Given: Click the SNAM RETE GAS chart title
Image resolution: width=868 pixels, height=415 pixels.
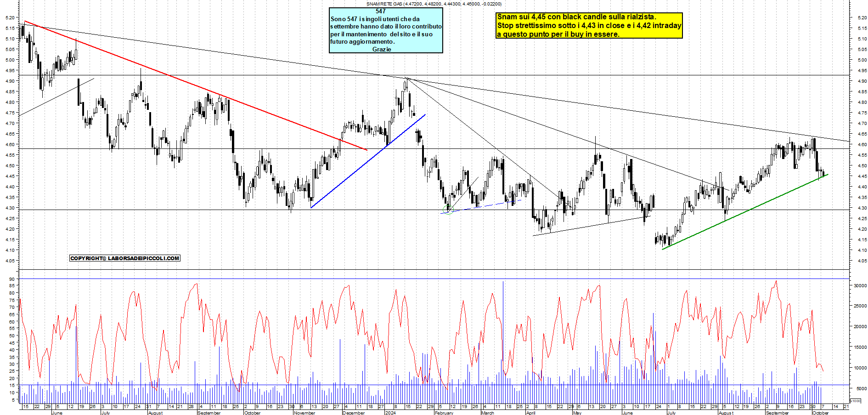Looking at the screenshot, I should point(434,4).
